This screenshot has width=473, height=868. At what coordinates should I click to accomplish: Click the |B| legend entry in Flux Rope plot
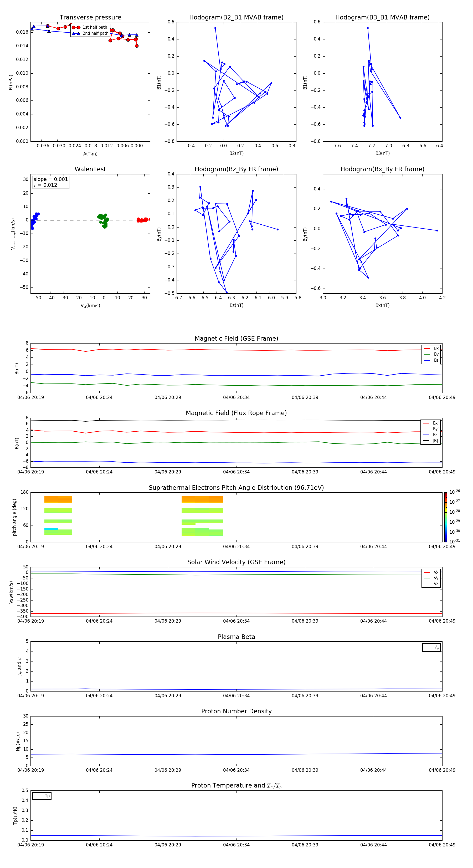[431, 441]
